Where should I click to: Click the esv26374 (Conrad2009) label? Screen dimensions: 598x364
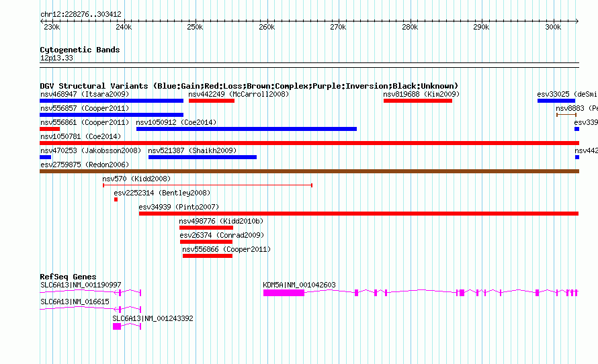pos(222,235)
